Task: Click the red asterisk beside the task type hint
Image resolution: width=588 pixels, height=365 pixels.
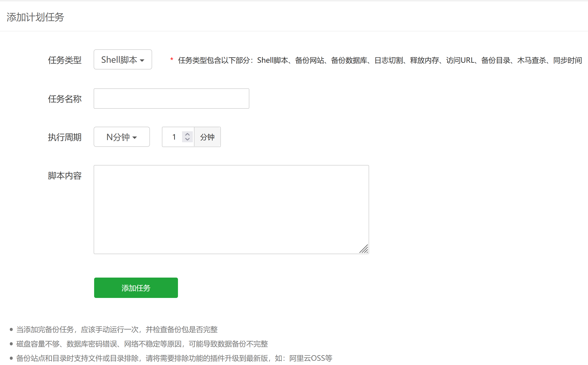Action: [171, 59]
